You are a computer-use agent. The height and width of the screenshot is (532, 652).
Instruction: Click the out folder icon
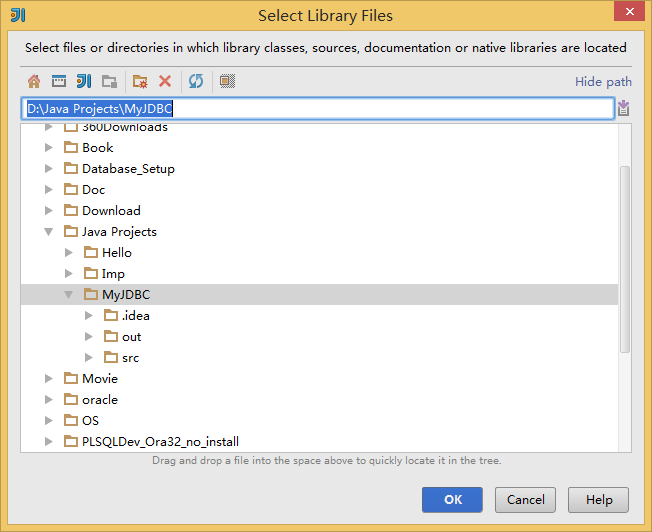(x=111, y=336)
